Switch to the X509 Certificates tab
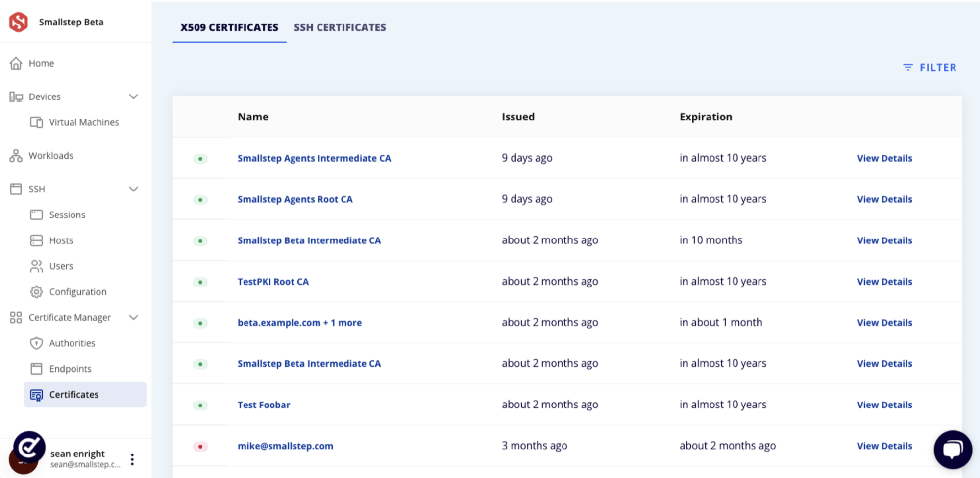 (x=229, y=27)
